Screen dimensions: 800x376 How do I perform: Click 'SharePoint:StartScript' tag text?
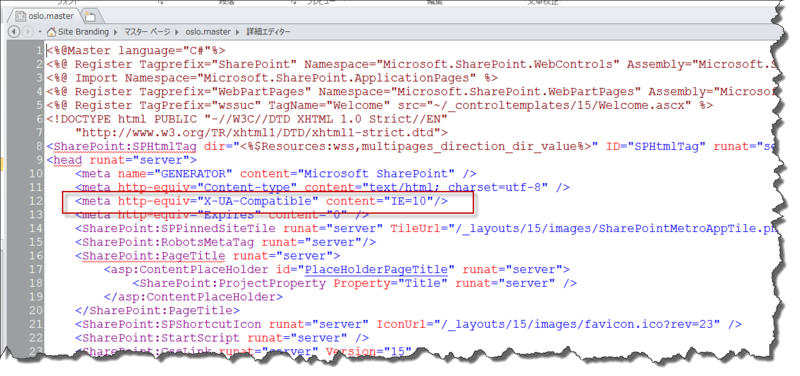(161, 338)
